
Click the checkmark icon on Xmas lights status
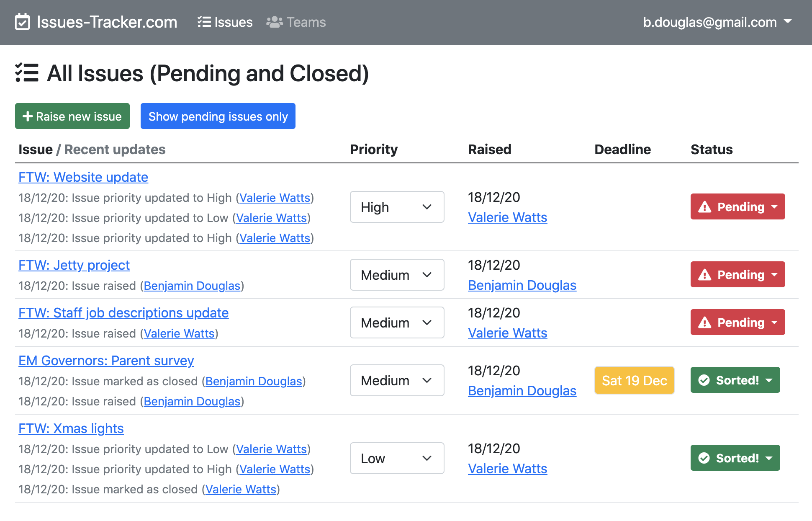pos(704,458)
